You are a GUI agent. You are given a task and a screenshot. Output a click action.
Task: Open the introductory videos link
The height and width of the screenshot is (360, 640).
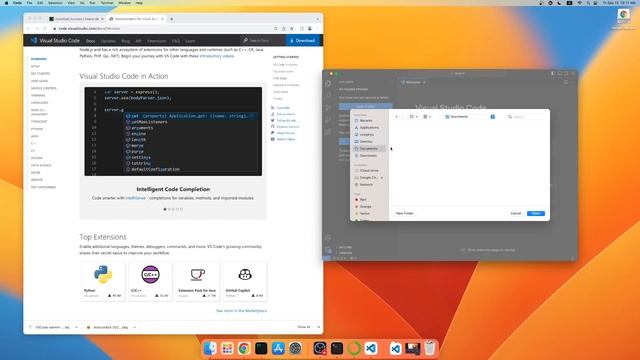pyautogui.click(x=217, y=56)
